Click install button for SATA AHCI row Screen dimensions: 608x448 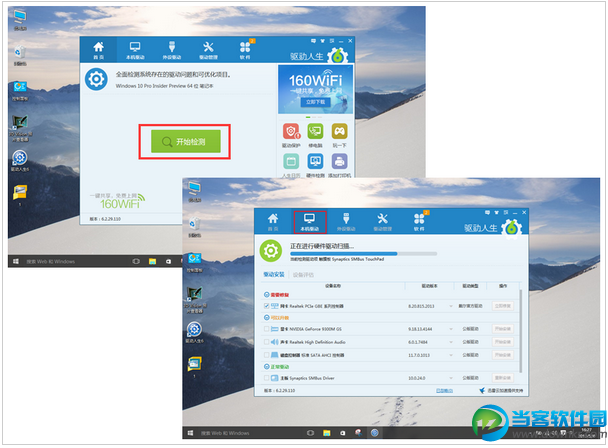click(x=503, y=355)
